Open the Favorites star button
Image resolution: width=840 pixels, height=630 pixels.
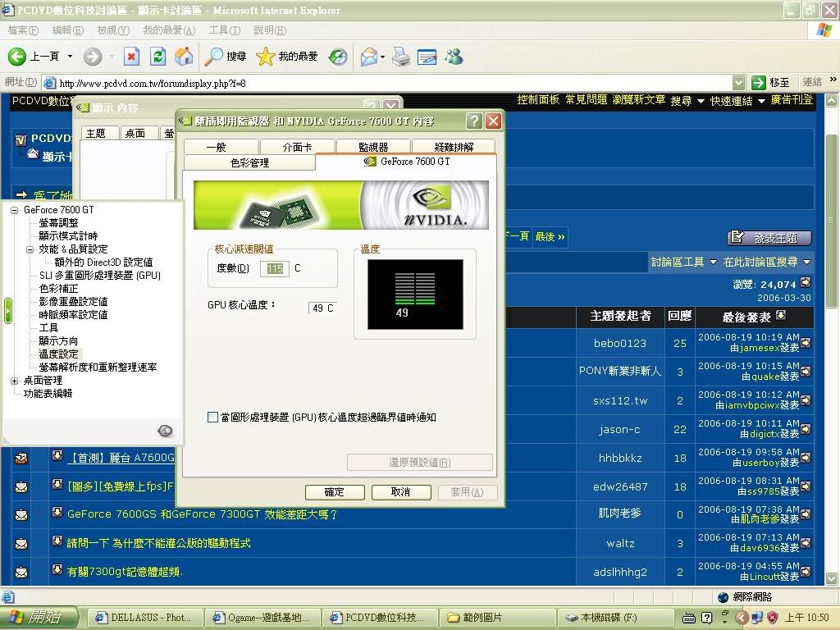(x=265, y=57)
